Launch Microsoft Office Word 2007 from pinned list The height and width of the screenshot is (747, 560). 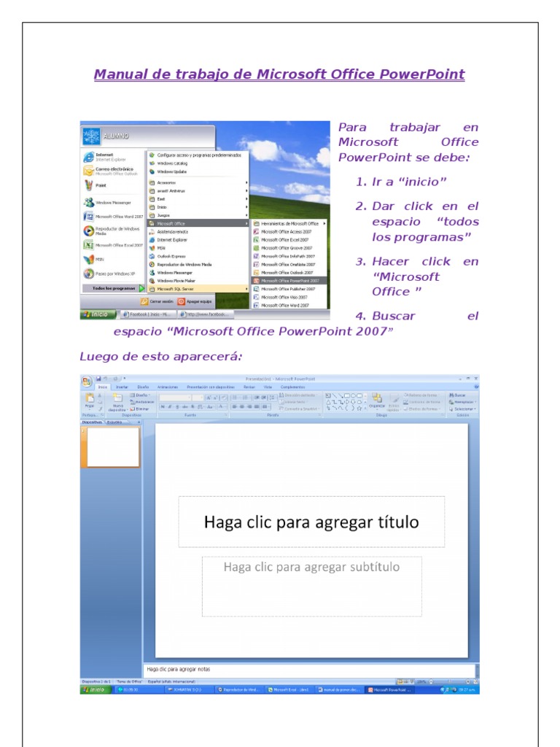[113, 216]
